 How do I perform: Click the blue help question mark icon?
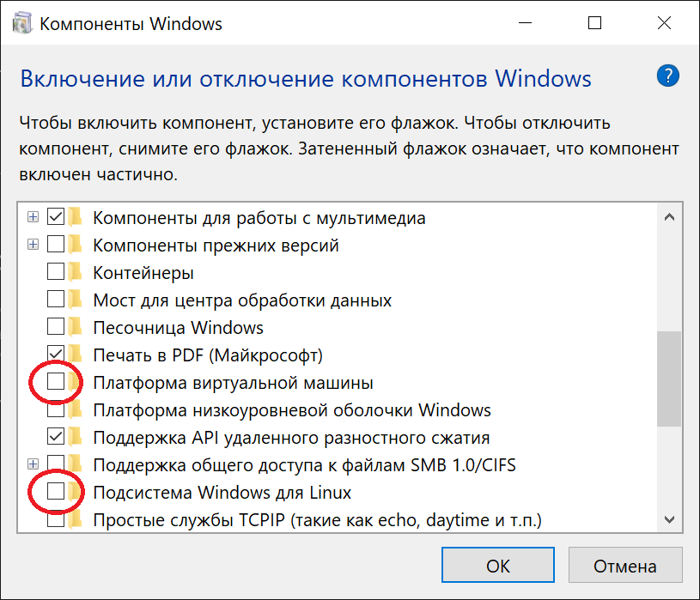(667, 76)
